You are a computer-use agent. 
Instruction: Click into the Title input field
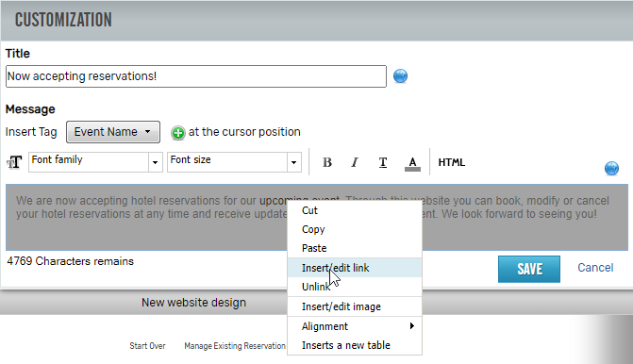coord(196,76)
